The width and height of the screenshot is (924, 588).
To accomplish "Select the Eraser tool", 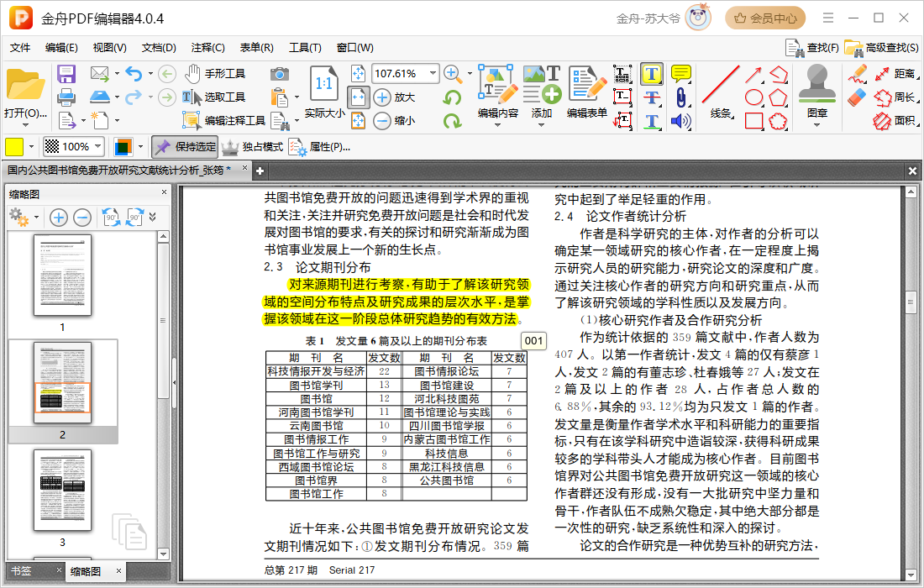I will coord(858,97).
